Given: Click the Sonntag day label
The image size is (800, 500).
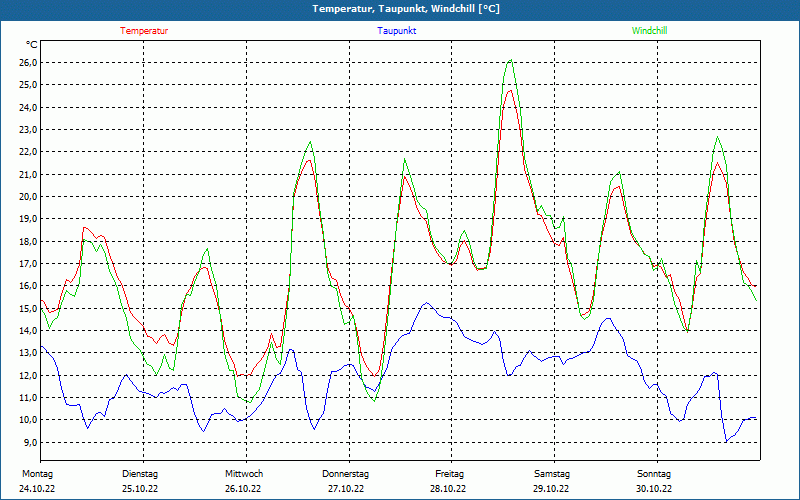Looking at the screenshot, I should 654,474.
